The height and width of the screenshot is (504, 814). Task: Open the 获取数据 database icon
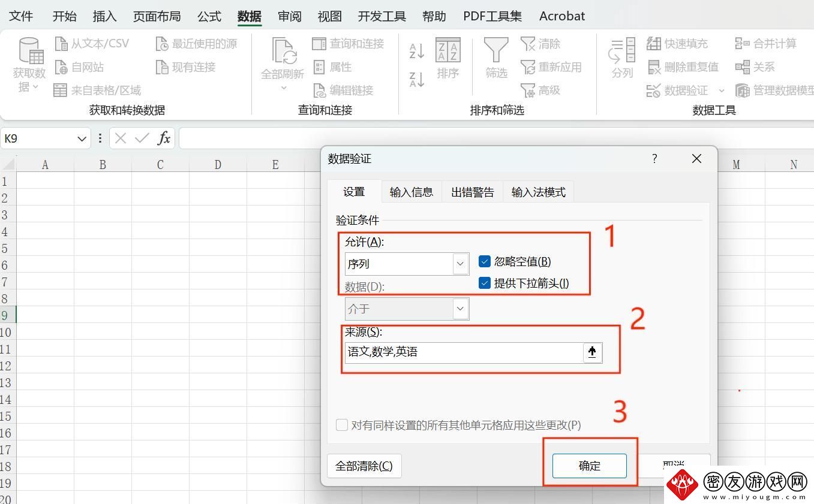pos(31,50)
